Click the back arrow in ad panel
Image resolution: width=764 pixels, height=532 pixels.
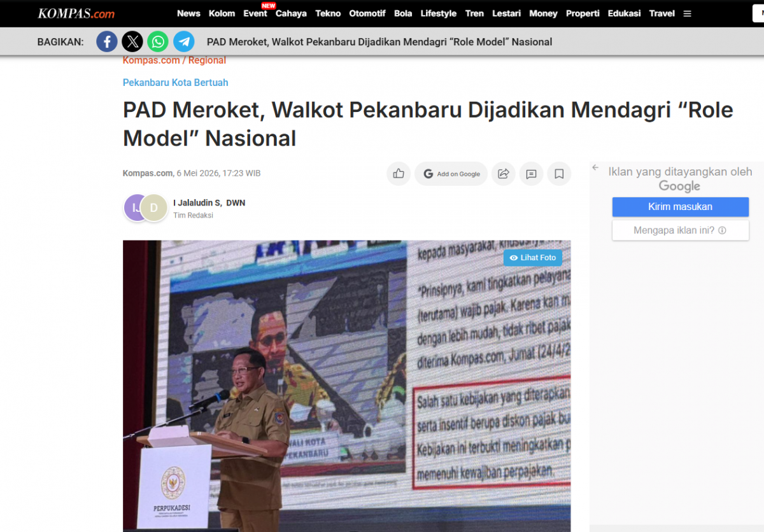tap(595, 168)
